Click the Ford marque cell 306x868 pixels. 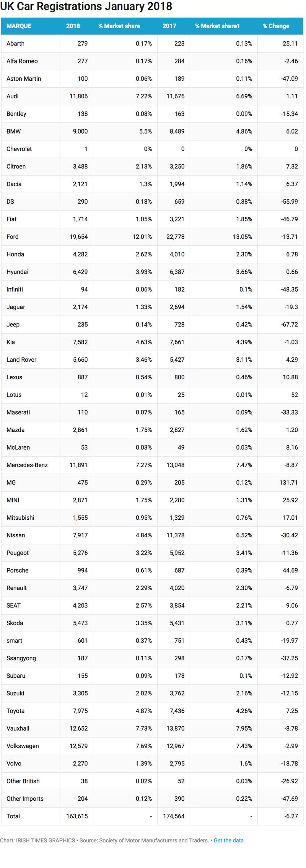point(13,237)
